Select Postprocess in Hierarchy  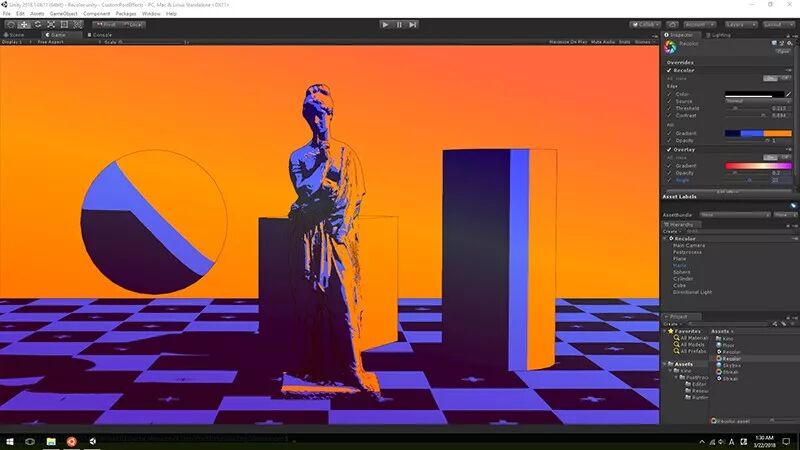pyautogui.click(x=687, y=253)
